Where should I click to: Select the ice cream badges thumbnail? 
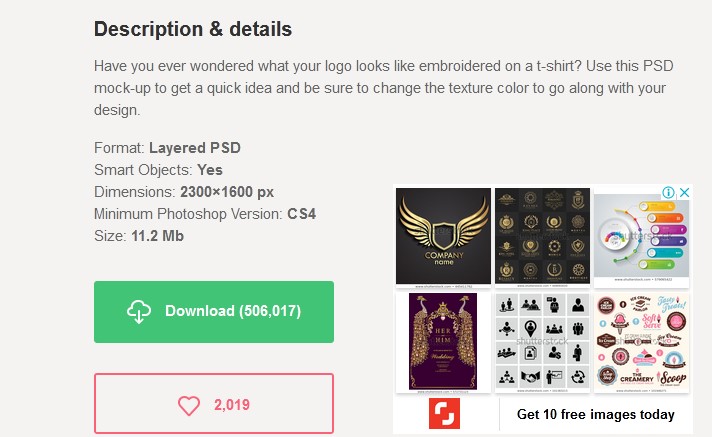(x=641, y=342)
